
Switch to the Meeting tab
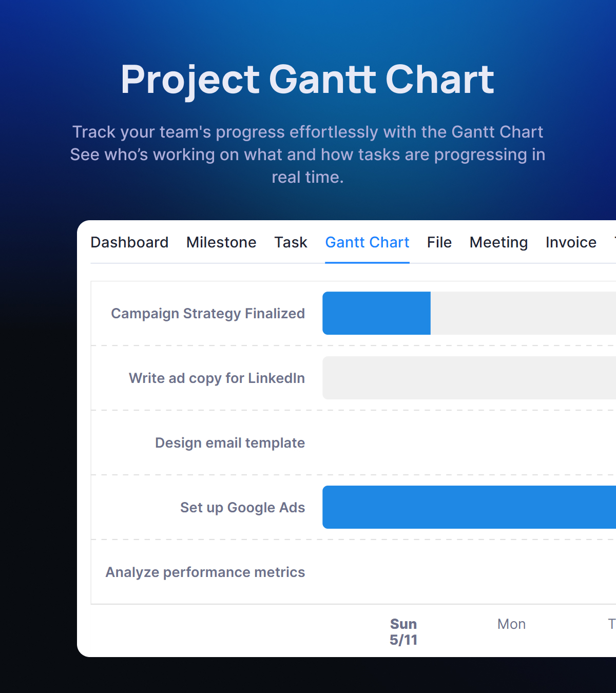click(x=498, y=242)
